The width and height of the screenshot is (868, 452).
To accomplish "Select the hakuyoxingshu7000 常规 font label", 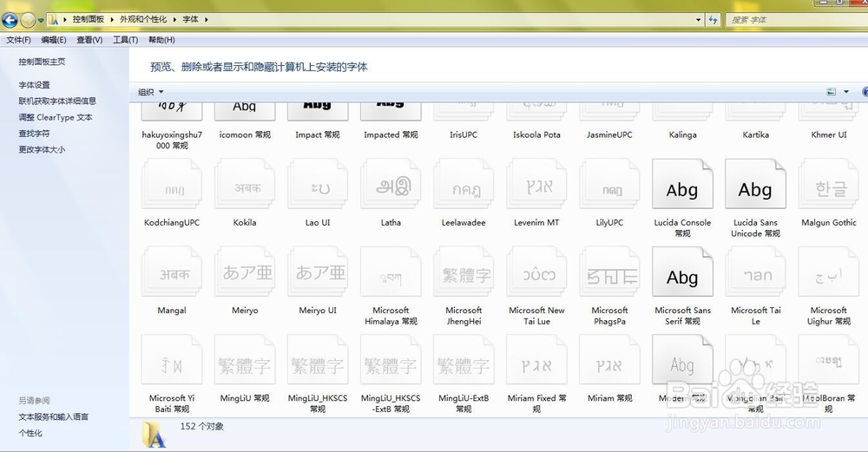I will click(x=172, y=140).
